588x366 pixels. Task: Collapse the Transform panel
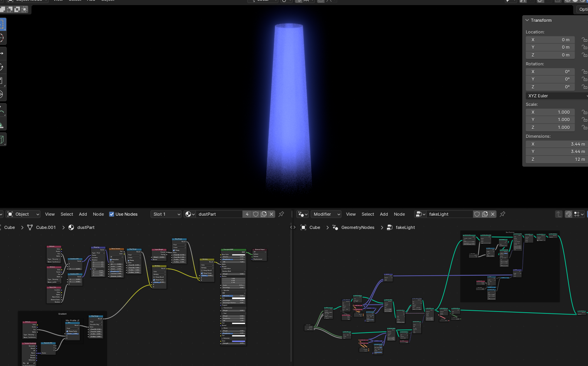click(x=527, y=20)
